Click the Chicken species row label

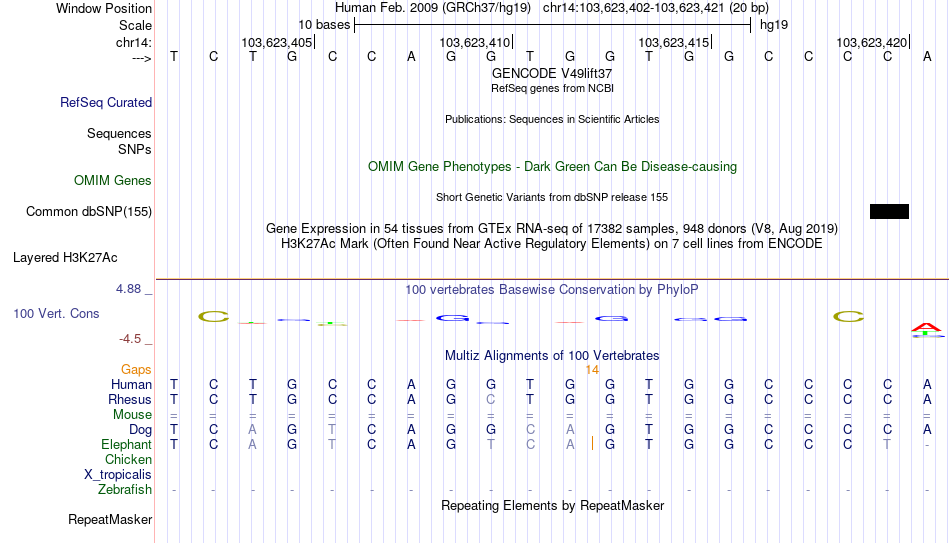128,459
